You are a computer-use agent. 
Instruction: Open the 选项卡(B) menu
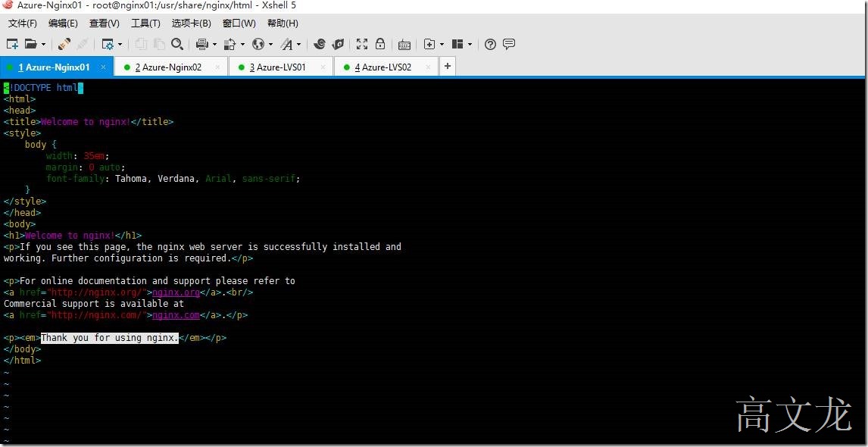coord(192,23)
